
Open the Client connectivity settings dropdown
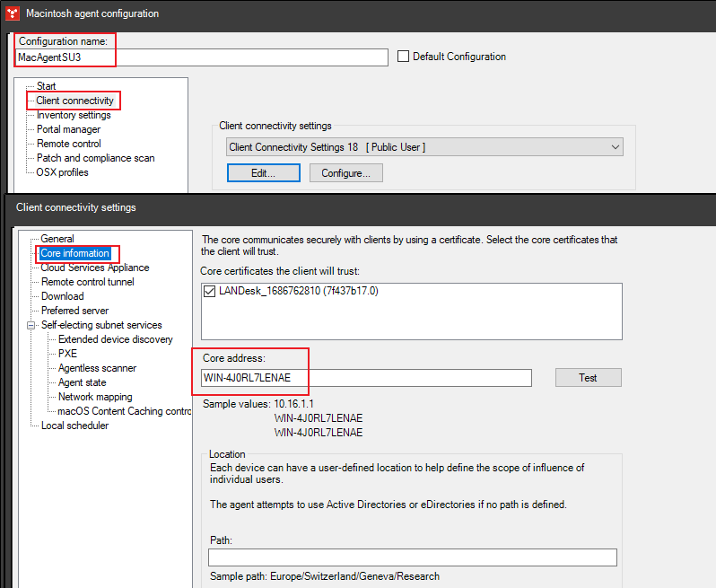[x=614, y=147]
